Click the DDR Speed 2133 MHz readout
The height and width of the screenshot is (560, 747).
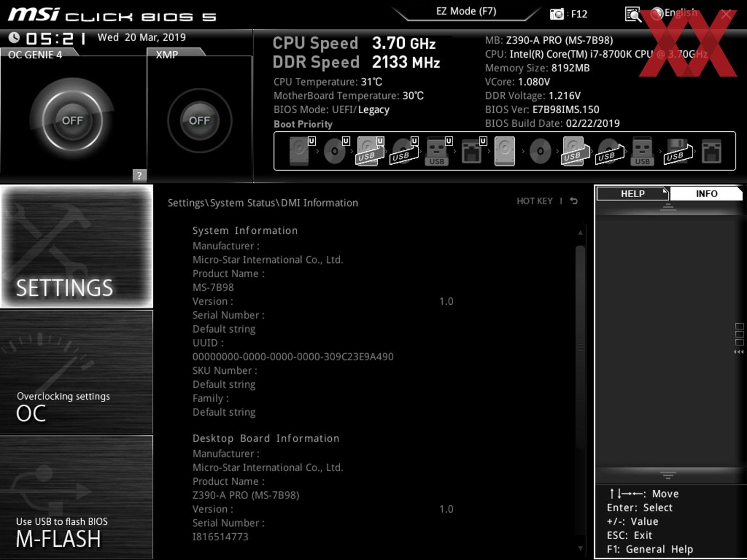pyautogui.click(x=356, y=62)
